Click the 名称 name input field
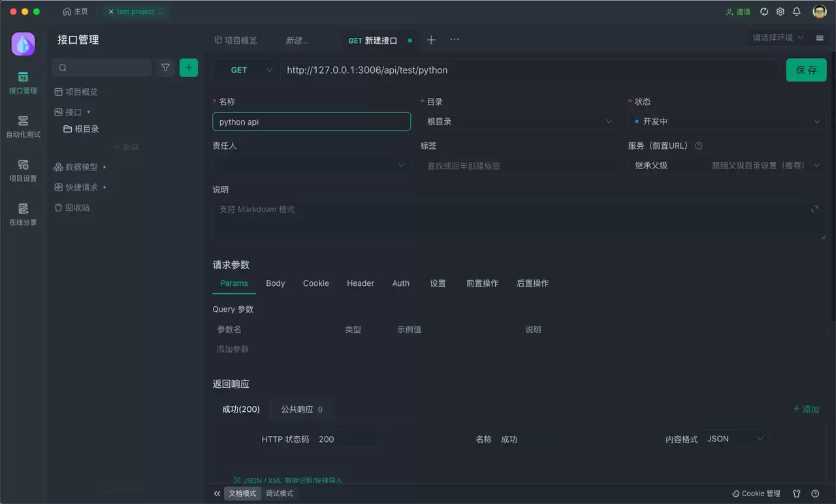 (312, 121)
